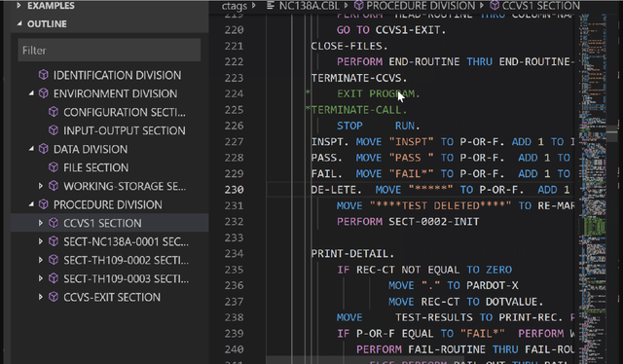This screenshot has width=623, height=364.
Task: Click the FILE SECTION symbol icon
Action: click(x=54, y=167)
